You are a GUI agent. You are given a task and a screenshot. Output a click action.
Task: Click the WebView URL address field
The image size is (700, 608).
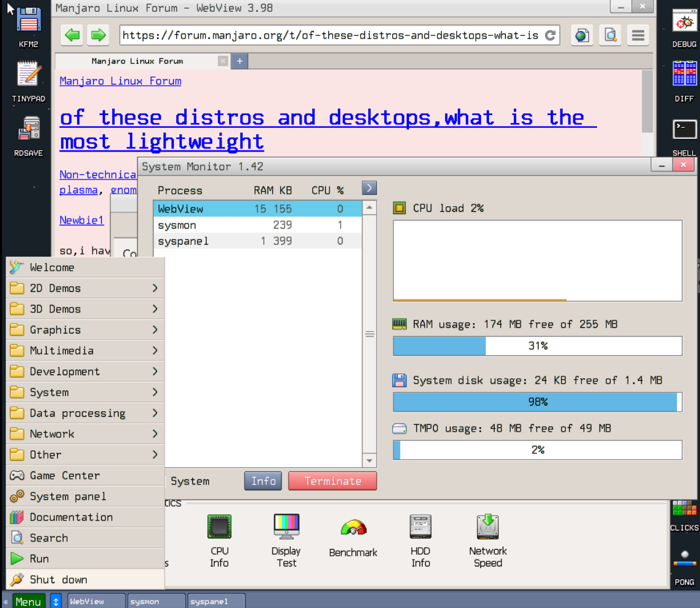(x=339, y=35)
